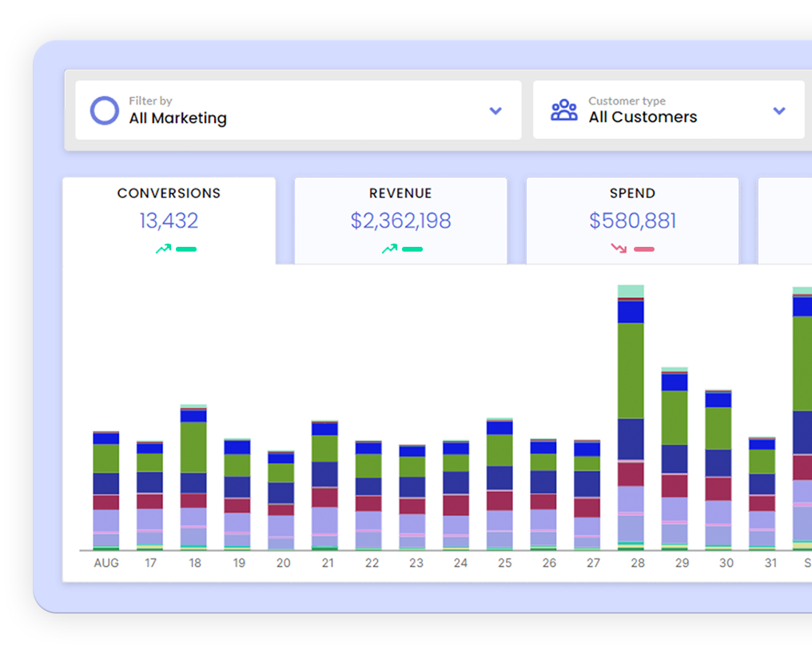Open the Customer type All Customers dropdown
Viewport: 812px width, 647px height.
pos(668,110)
